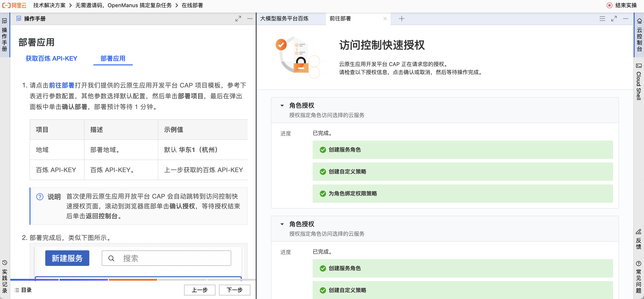Click the 前往部署 hyperlink in step 1
Image resolution: width=644 pixels, height=299 pixels.
point(62,85)
